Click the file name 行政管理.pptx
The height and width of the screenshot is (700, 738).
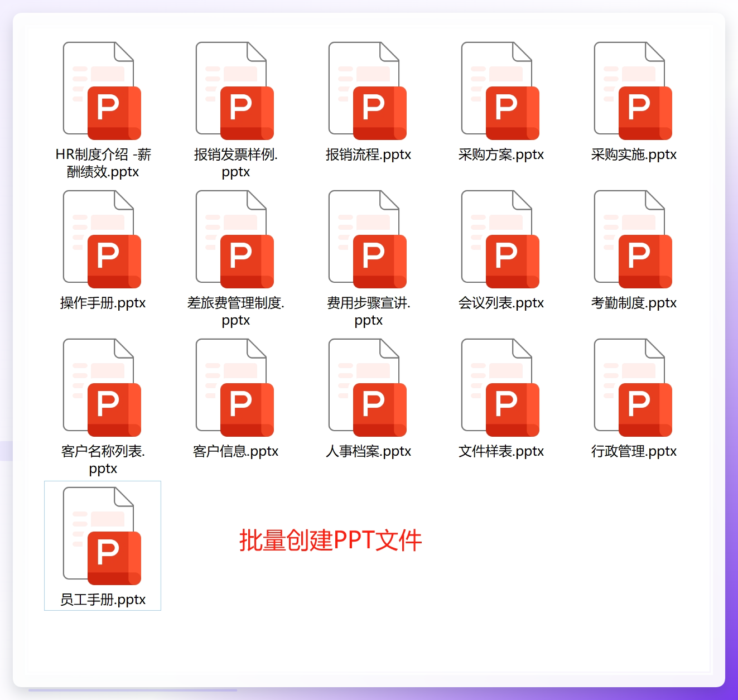[x=634, y=451]
